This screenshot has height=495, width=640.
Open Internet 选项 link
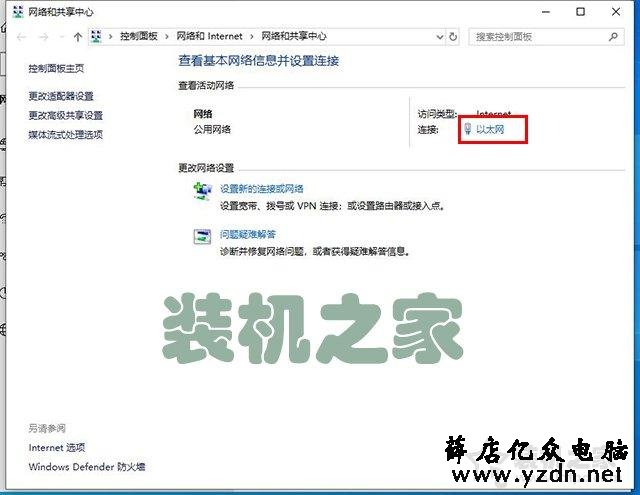(57, 448)
